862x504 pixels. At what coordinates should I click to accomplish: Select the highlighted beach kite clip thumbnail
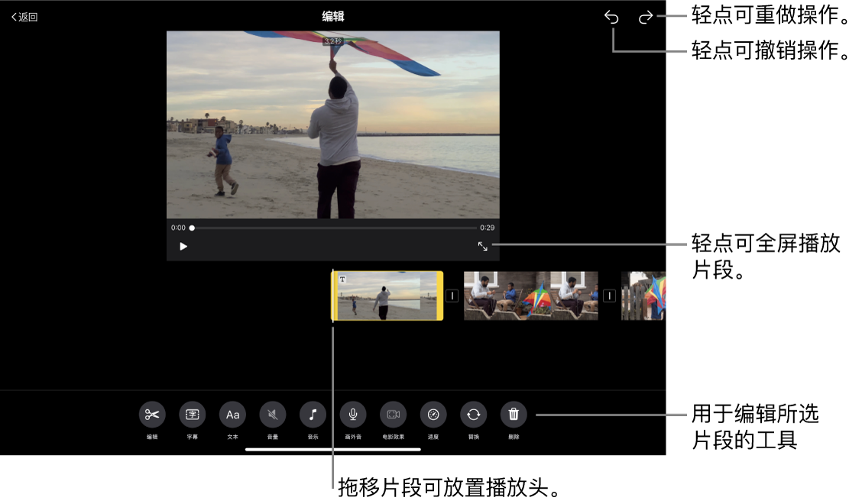click(387, 296)
